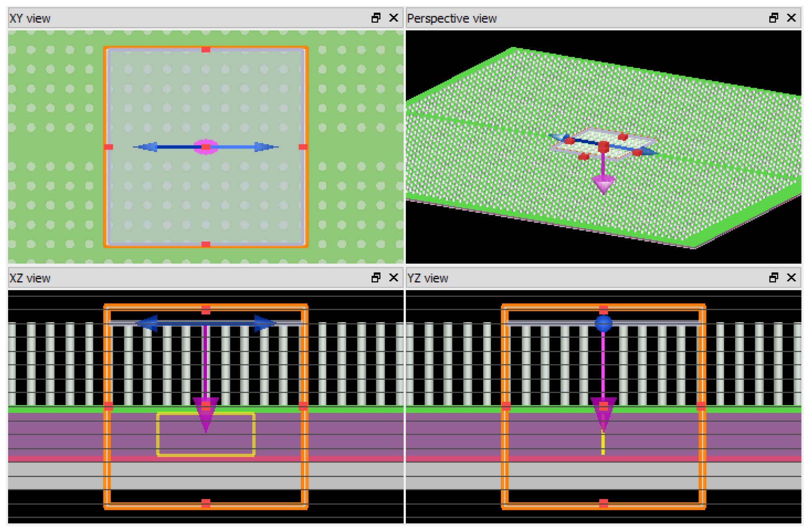Screen dimensions: 807x532
Task: Undock the XZ view panel
Action: click(375, 278)
